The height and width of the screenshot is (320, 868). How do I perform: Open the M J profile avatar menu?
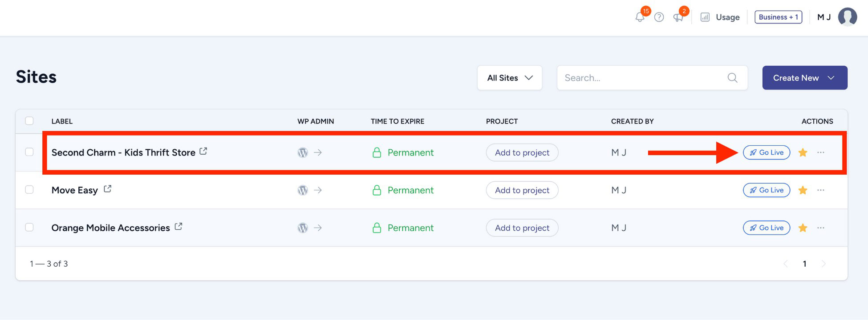pos(847,17)
